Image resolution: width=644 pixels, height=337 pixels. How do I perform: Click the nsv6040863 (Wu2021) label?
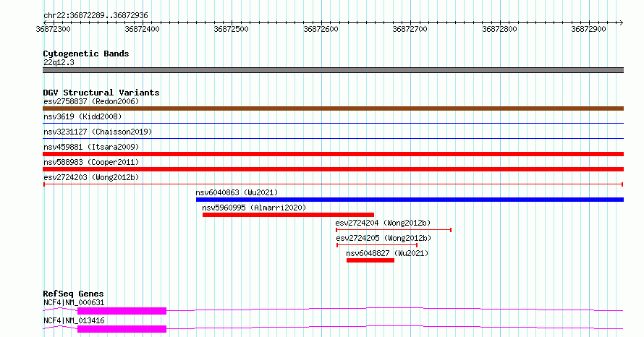tap(237, 192)
